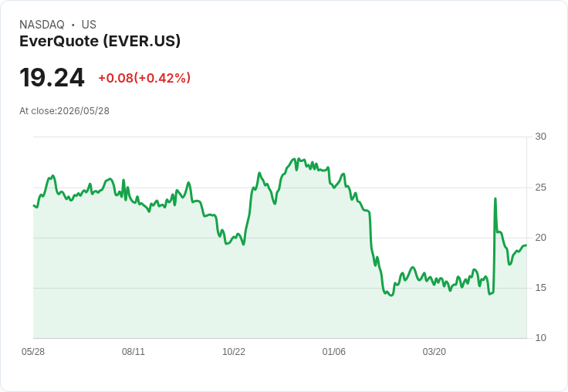Click the 01/06 x-axis date label
Screen dimensions: 568x392
[x=333, y=351]
